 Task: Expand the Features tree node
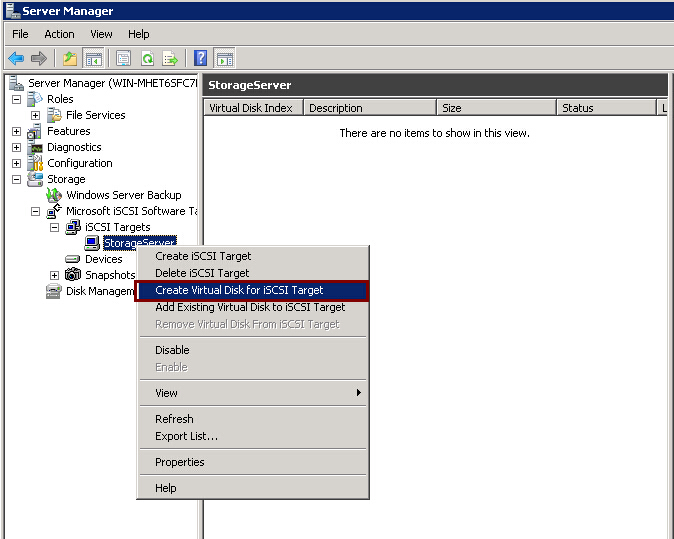[17, 131]
